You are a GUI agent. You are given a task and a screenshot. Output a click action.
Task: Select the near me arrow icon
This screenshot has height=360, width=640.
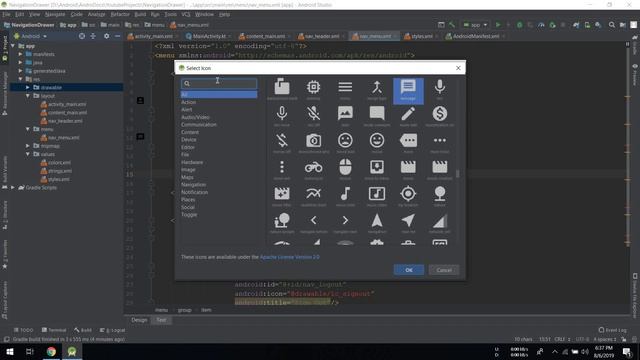tap(408, 220)
